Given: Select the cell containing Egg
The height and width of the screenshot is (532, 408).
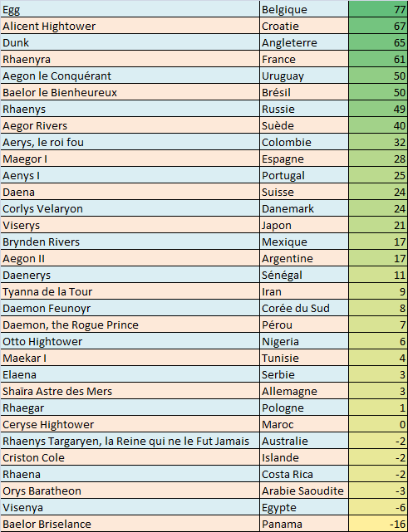Looking at the screenshot, I should [x=130, y=9].
